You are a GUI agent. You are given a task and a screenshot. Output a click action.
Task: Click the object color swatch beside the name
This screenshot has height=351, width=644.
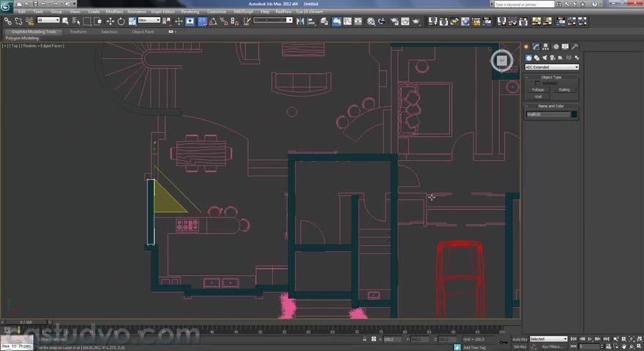coord(574,114)
